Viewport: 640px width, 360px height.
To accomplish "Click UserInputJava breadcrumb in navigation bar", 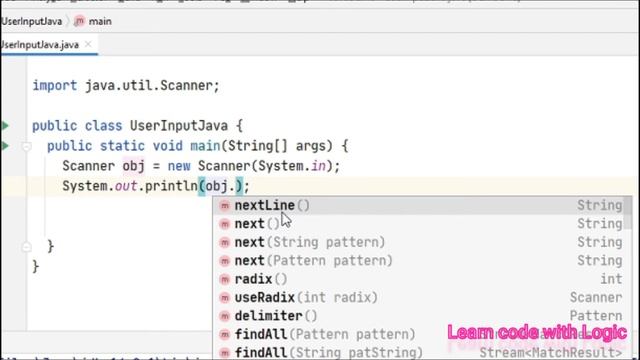I will click(31, 21).
